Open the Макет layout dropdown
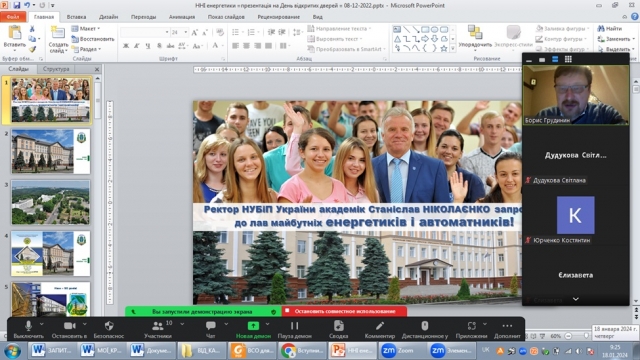Screen dimensions: 640x360 [86, 29]
